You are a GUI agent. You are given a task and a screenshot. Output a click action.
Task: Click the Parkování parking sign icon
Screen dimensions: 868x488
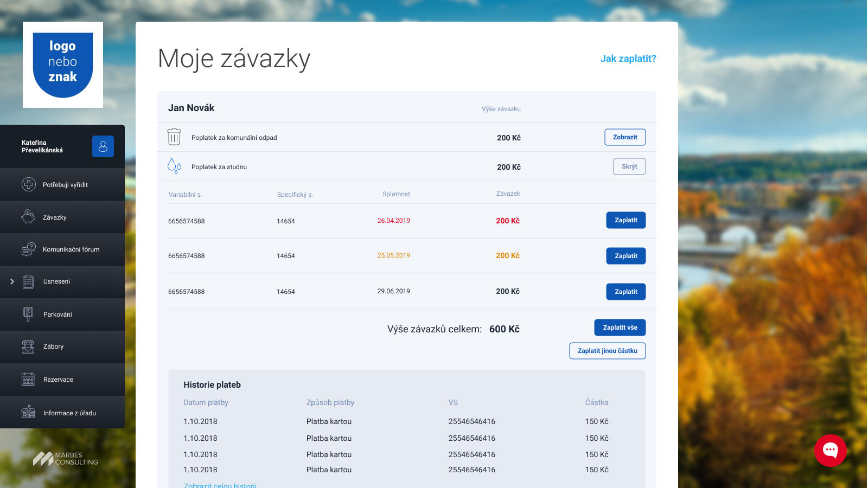point(28,314)
